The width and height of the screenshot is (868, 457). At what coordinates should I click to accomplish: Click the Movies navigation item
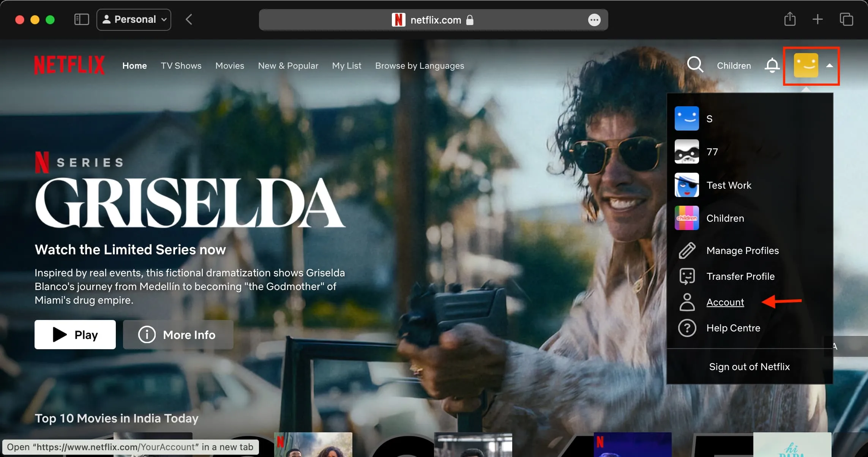tap(230, 65)
